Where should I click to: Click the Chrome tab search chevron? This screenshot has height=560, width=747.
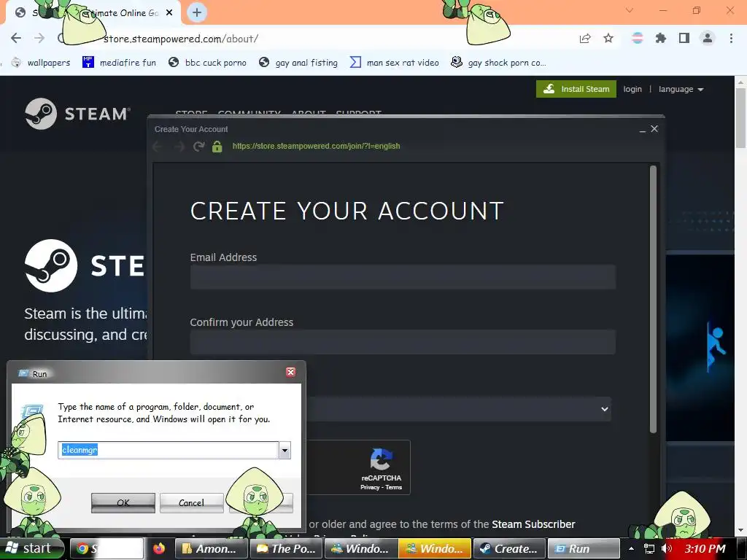tap(630, 10)
